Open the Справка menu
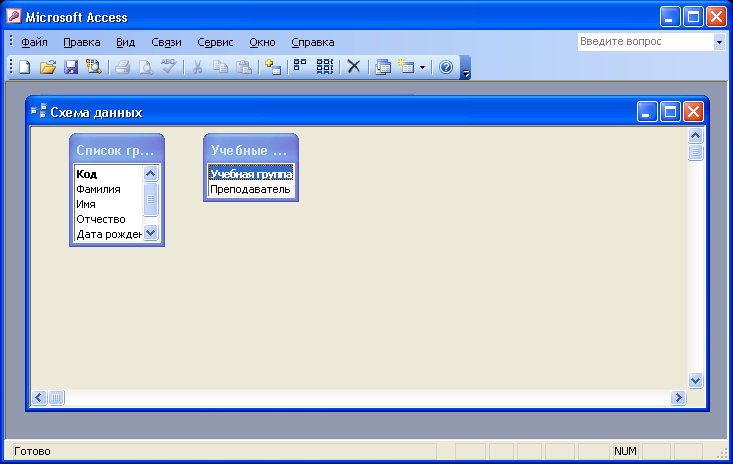The height and width of the screenshot is (464, 733). 313,42
